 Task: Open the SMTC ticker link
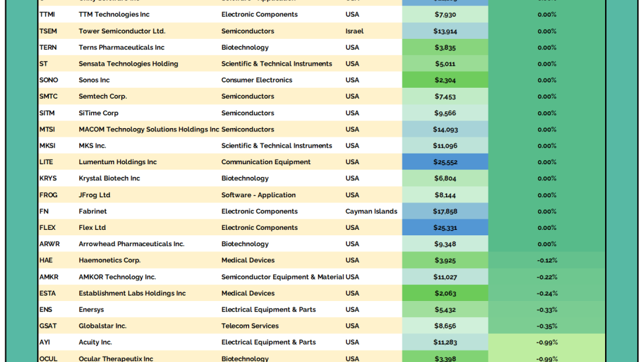(48, 97)
